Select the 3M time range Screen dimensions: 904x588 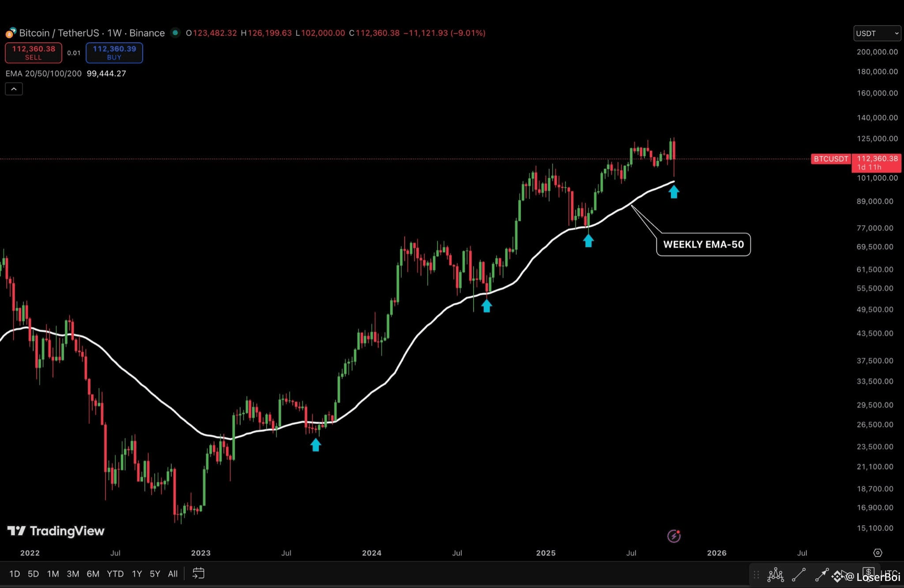pyautogui.click(x=73, y=573)
